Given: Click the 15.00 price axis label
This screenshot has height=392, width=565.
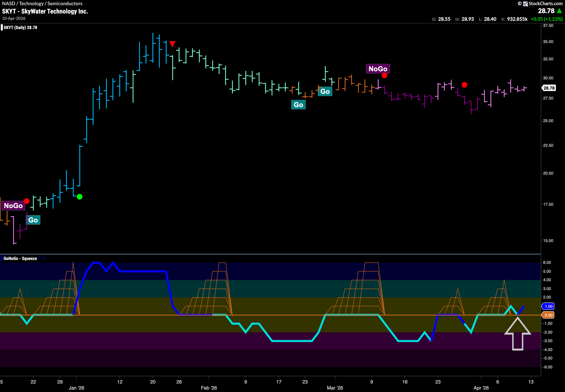Looking at the screenshot, I should click(x=548, y=241).
